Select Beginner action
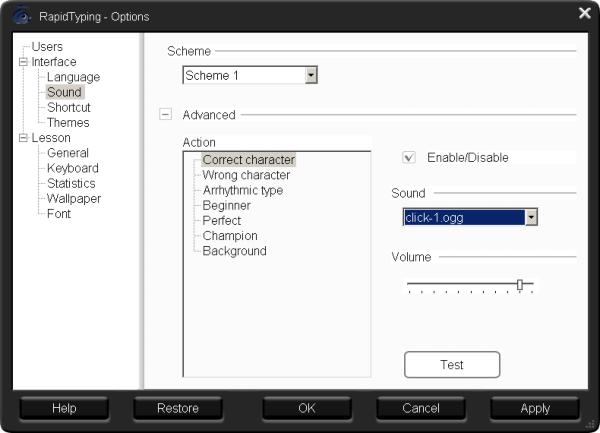The width and height of the screenshot is (600, 433). pyautogui.click(x=226, y=205)
